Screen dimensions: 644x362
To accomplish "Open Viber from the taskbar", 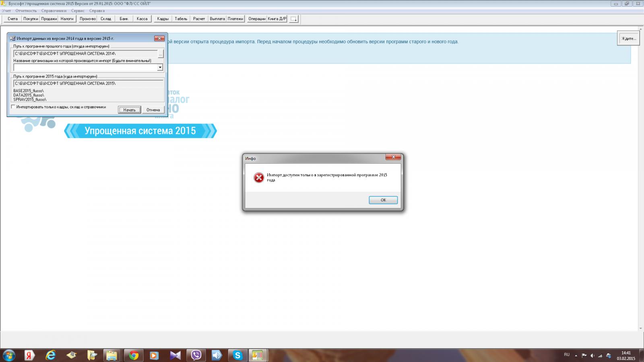I will click(x=196, y=355).
